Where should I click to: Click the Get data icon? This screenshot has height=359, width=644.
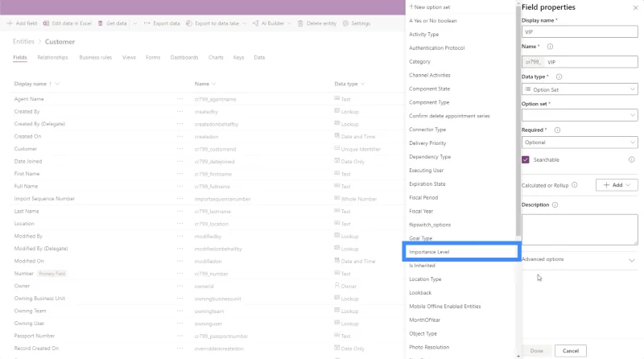[100, 23]
